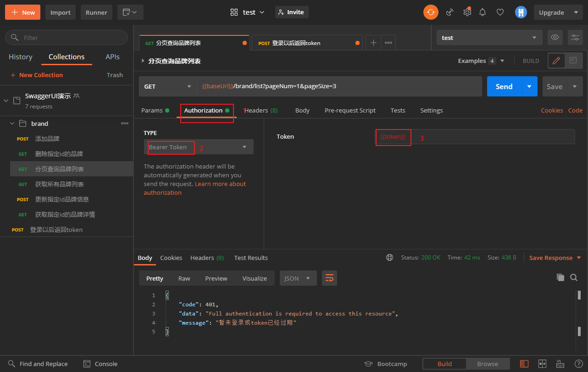The image size is (588, 372).
Task: Collapse the brand folder
Action: click(x=12, y=124)
